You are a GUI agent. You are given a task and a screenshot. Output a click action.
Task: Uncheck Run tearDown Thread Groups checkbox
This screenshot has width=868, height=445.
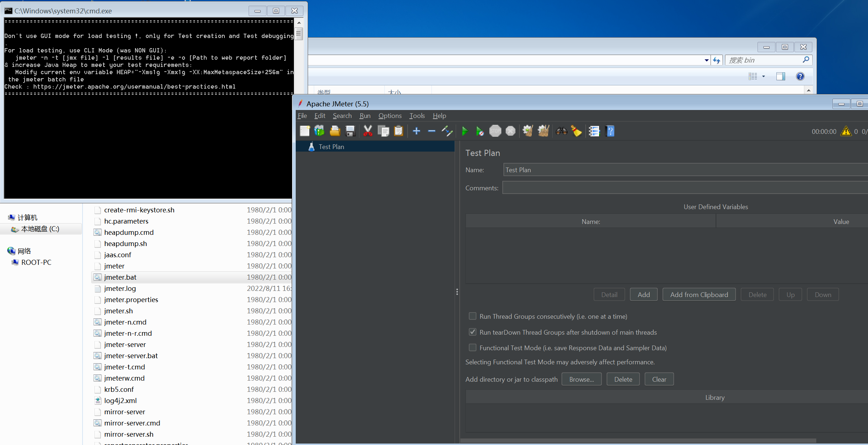tap(472, 332)
